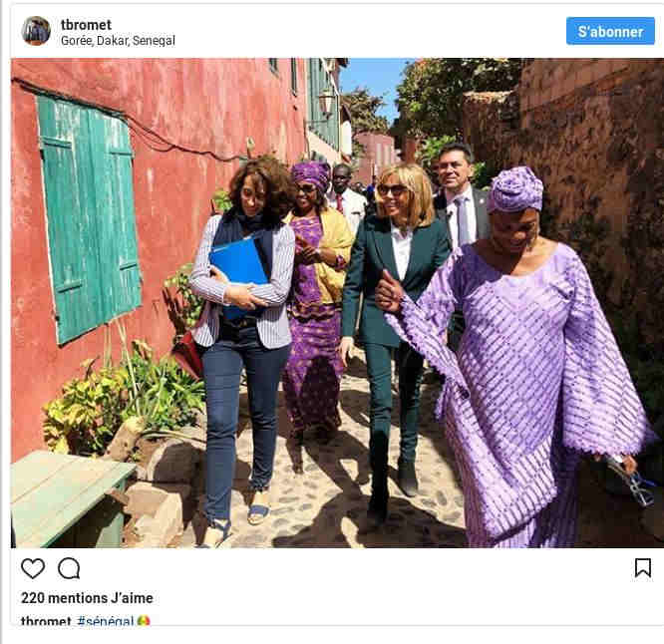Click tbromet username in the caption
The height and width of the screenshot is (644, 664).
(46, 622)
